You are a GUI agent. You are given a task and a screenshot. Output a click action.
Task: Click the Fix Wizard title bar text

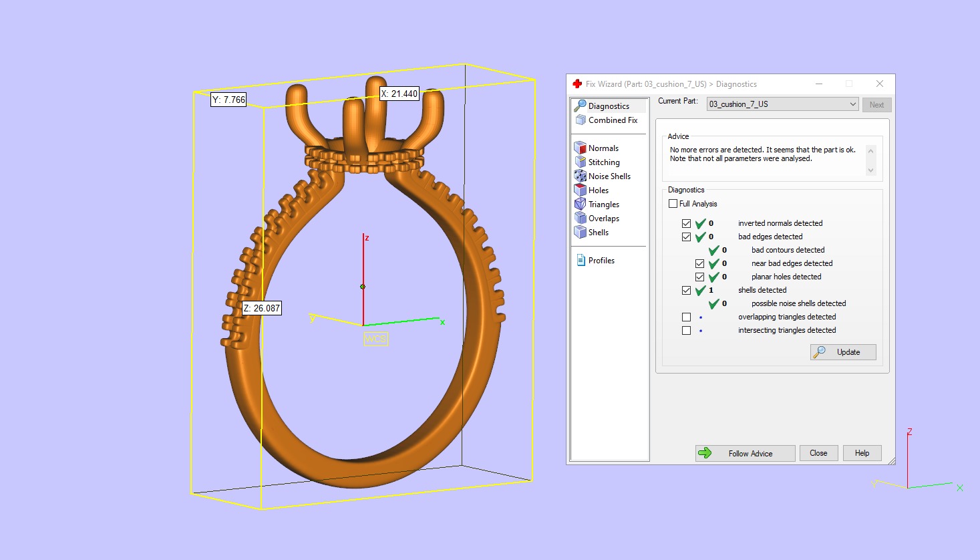[x=671, y=84]
